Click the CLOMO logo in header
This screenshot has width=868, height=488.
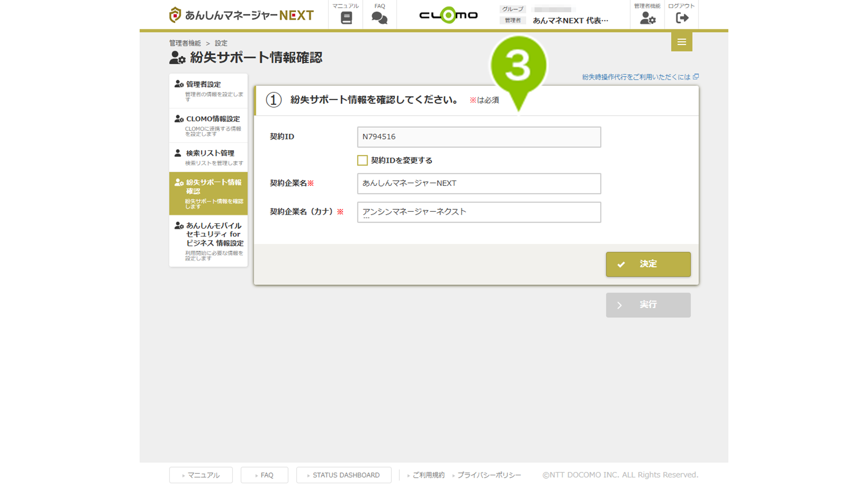point(448,16)
